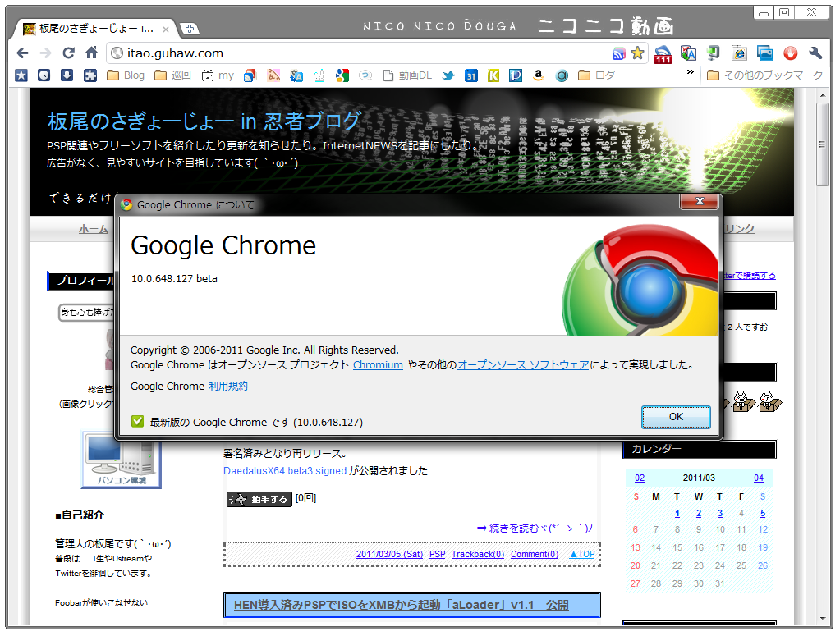Viewport: 840px width, 636px height.
Task: Bookmark this page with the star icon
Action: pyautogui.click(x=637, y=53)
